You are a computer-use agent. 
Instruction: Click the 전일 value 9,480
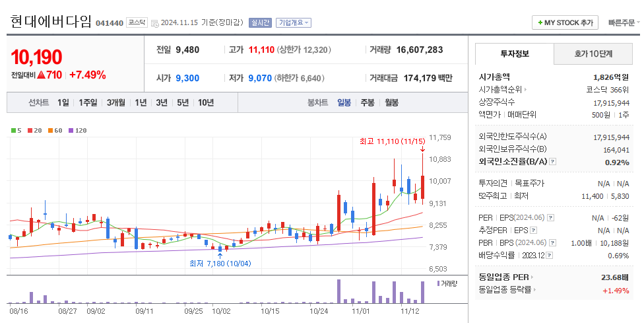[187, 50]
